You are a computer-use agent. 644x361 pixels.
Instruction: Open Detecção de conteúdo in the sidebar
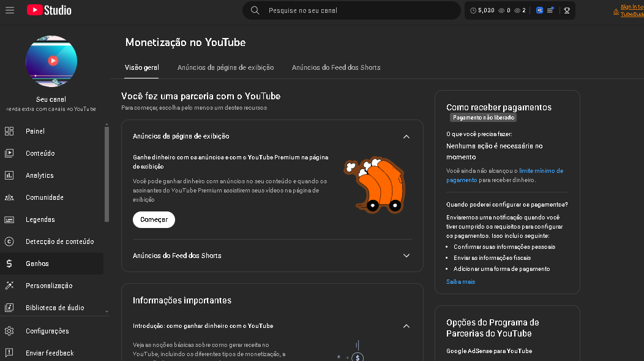coord(52,241)
